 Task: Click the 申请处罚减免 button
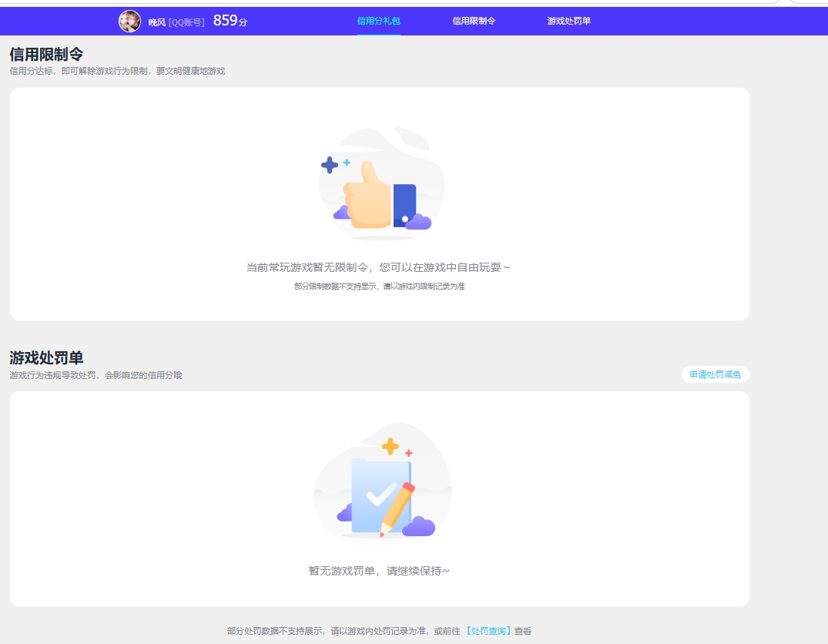pyautogui.click(x=715, y=374)
